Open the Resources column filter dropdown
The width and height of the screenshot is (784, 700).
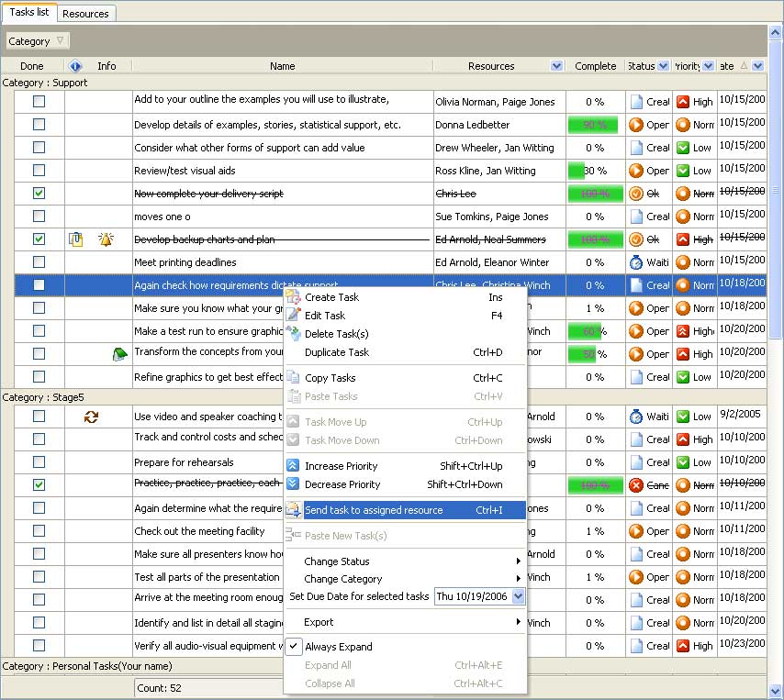click(556, 66)
